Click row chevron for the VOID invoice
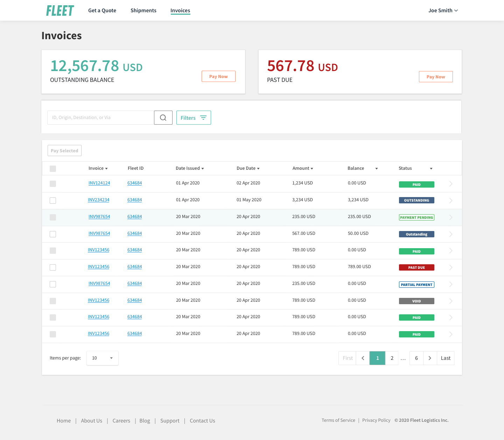This screenshot has height=440, width=504. pos(451,301)
